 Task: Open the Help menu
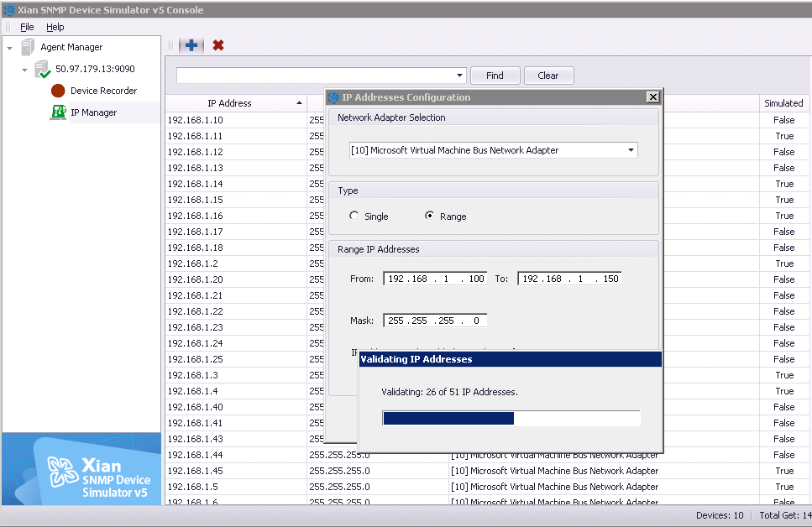[x=55, y=27]
